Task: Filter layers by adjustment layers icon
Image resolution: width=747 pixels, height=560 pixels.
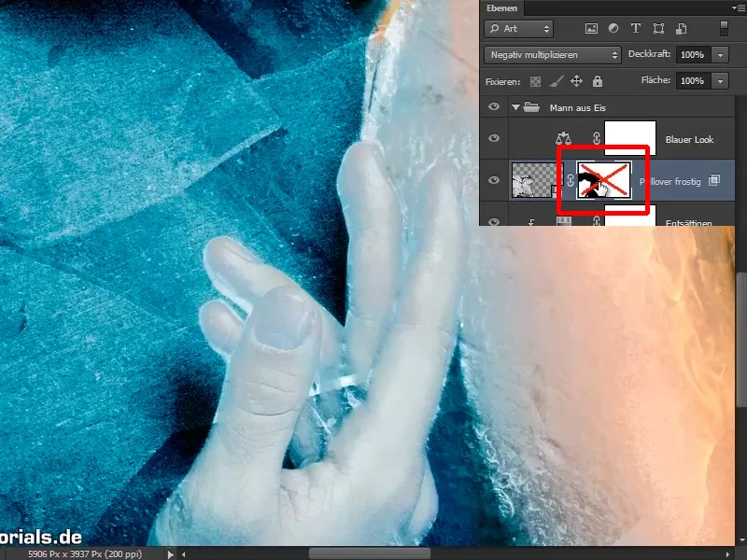Action: [x=613, y=29]
